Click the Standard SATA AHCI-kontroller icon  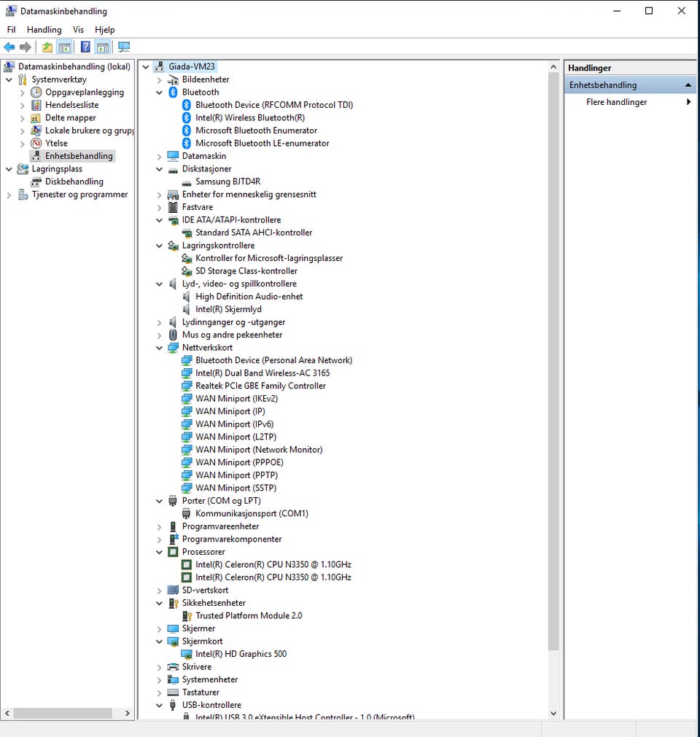click(187, 233)
